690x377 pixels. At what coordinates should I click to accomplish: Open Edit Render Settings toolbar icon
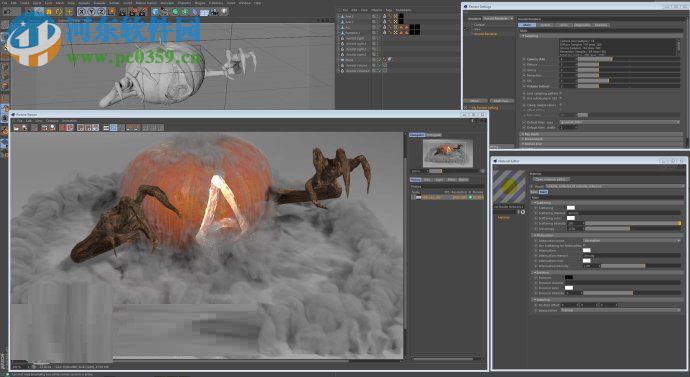point(143,12)
